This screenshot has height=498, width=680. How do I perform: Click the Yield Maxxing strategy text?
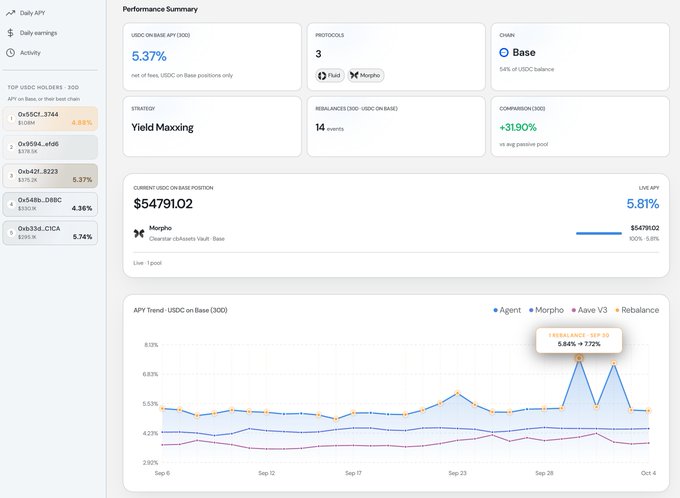[x=162, y=127]
